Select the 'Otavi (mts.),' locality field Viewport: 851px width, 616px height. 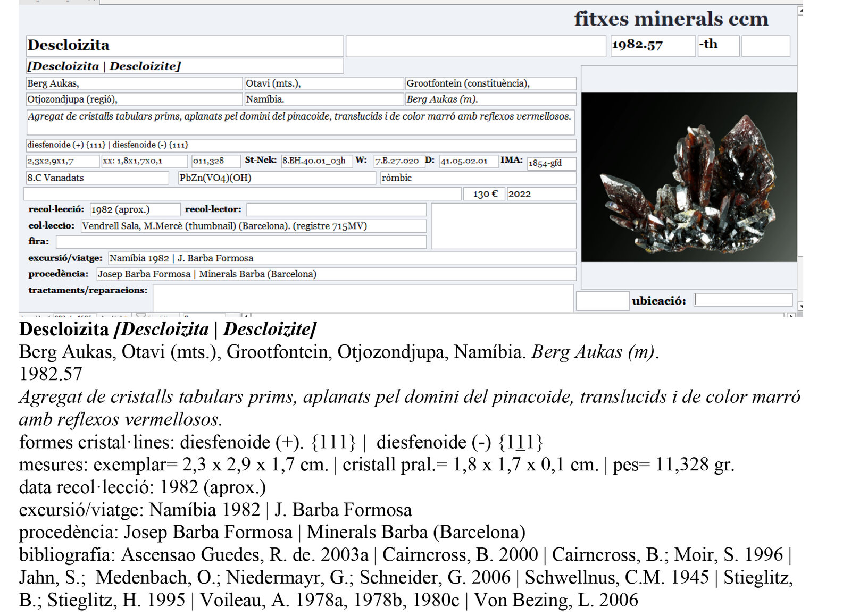click(324, 83)
